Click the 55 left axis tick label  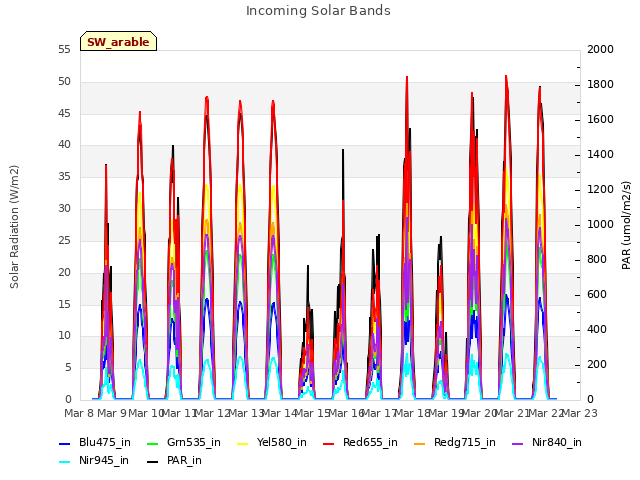64,50
